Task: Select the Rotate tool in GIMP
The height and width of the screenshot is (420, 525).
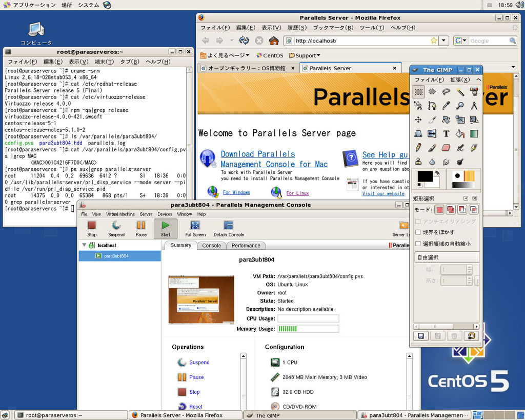Action: pyautogui.click(x=446, y=119)
